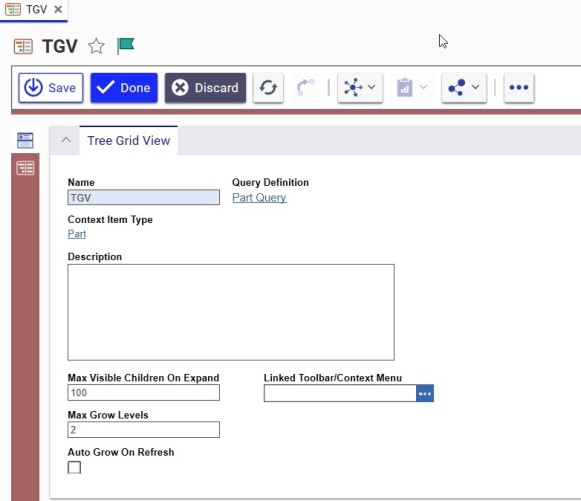
Task: Click the Done button
Action: click(124, 88)
